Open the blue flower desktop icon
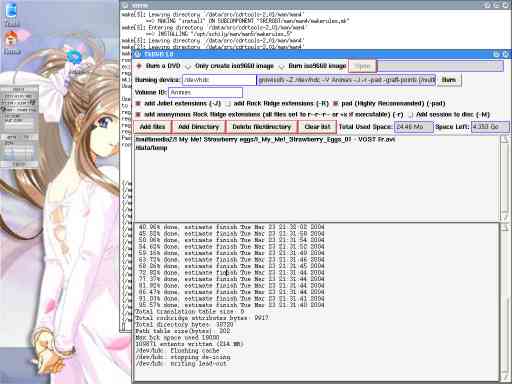The height and width of the screenshot is (384, 512). tap(74, 57)
